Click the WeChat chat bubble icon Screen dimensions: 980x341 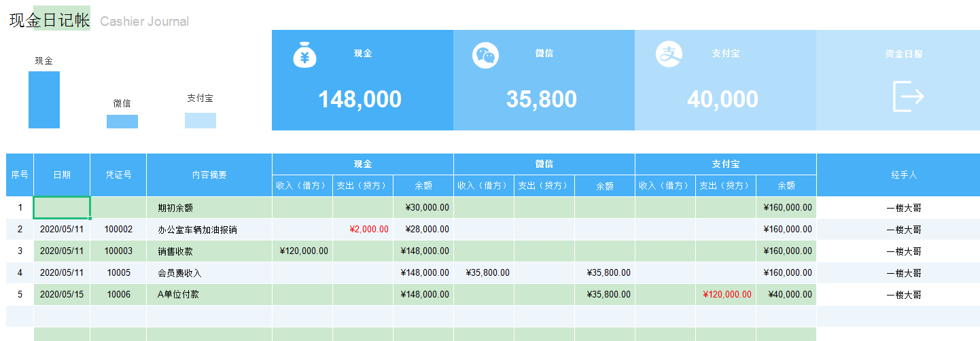coord(485,55)
